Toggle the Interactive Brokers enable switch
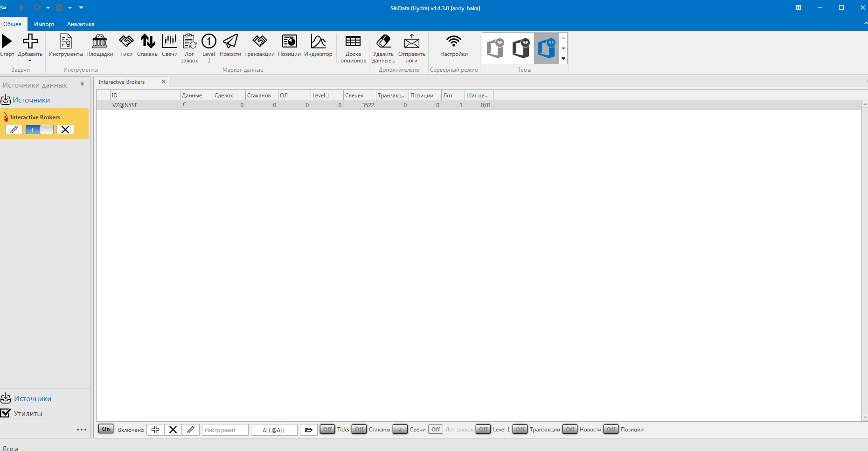 (40, 130)
